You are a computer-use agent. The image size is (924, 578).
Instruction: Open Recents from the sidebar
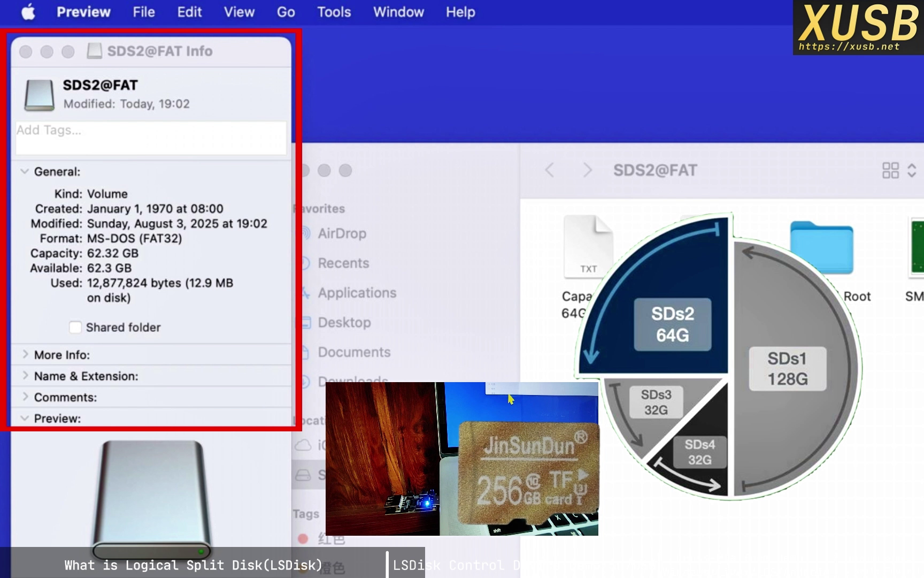[x=343, y=263]
